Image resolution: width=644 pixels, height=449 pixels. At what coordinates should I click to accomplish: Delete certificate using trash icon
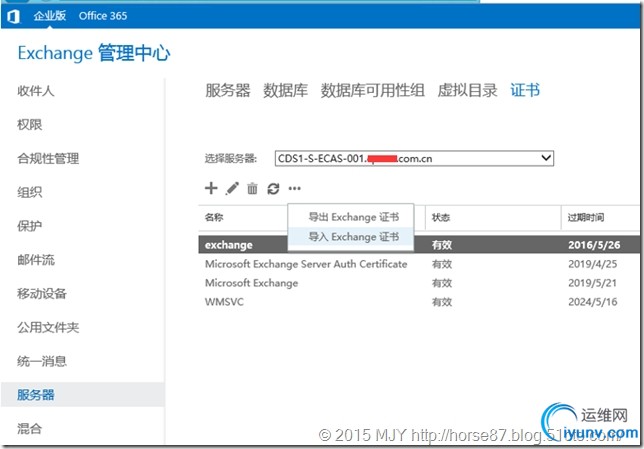[x=252, y=189]
